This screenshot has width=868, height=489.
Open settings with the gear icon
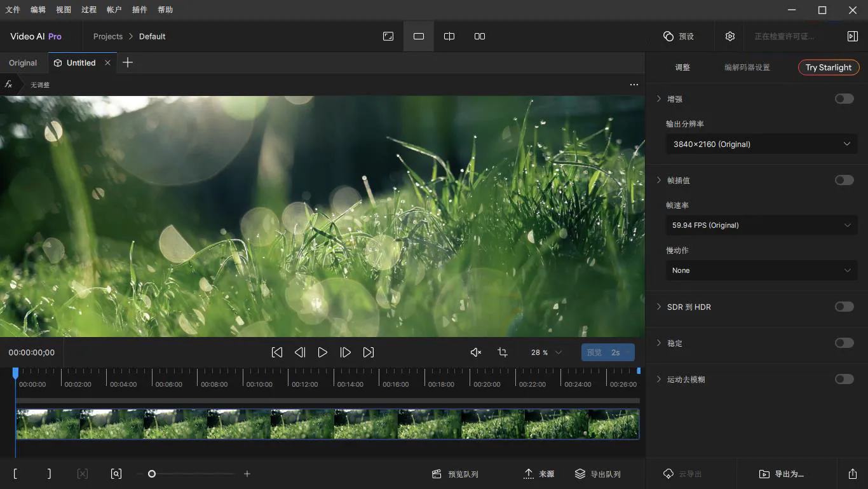[730, 36]
